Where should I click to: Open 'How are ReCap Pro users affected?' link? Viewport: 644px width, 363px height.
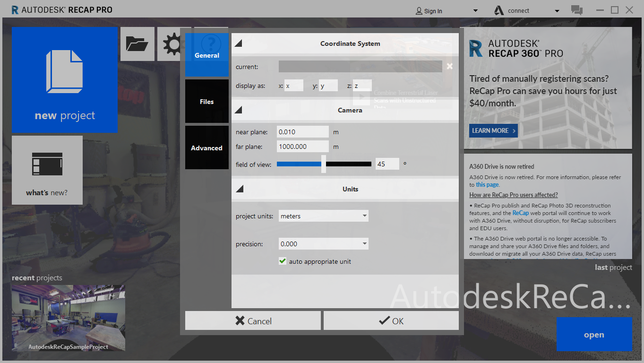[x=514, y=195]
